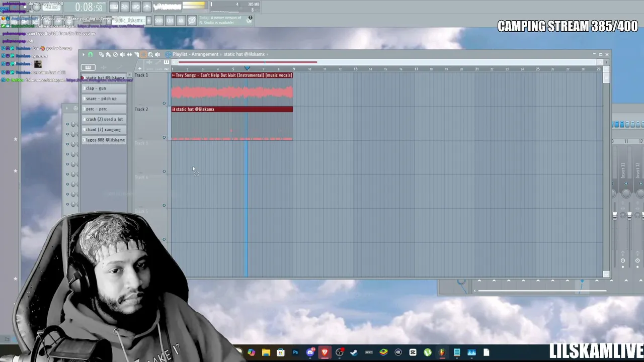Click the Ctrl key indicator button

pos(170,20)
